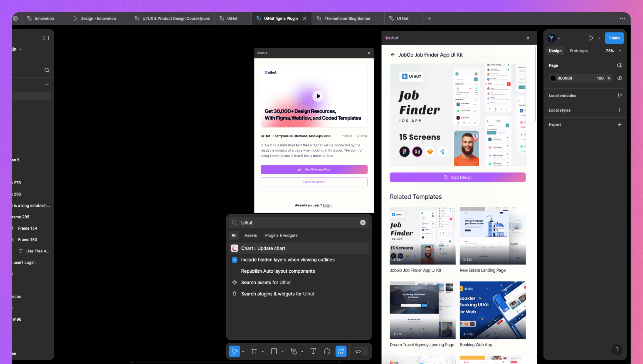This screenshot has width=643, height=364.
Task: Switch to the Prototype tab
Action: point(578,51)
